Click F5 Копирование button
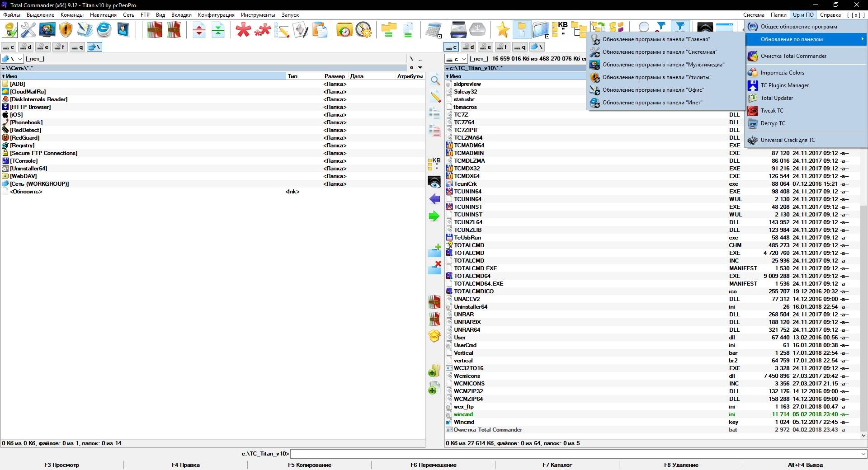868x470 pixels. (310, 465)
